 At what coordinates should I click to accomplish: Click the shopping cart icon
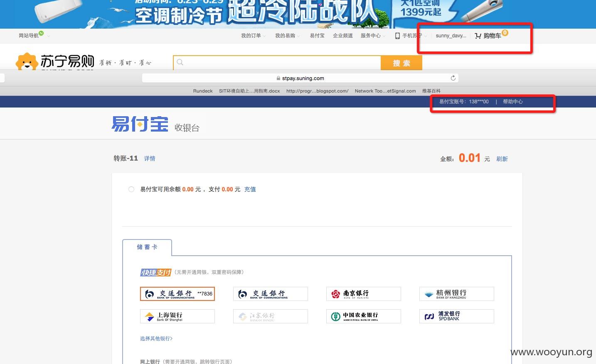click(478, 36)
